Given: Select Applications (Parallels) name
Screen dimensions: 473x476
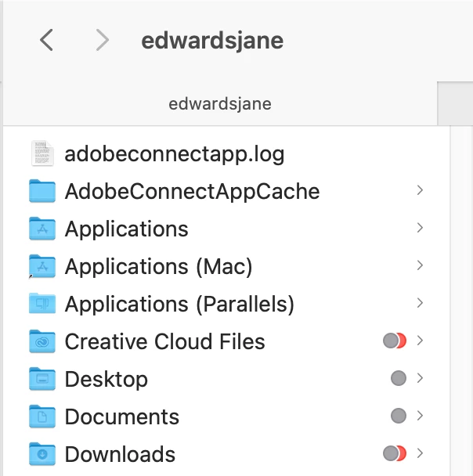Looking at the screenshot, I should pos(179,305).
